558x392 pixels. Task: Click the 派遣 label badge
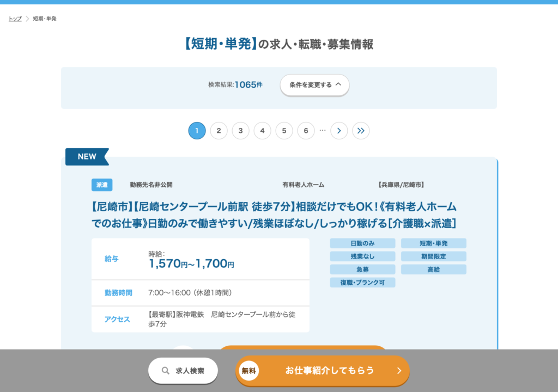[102, 185]
